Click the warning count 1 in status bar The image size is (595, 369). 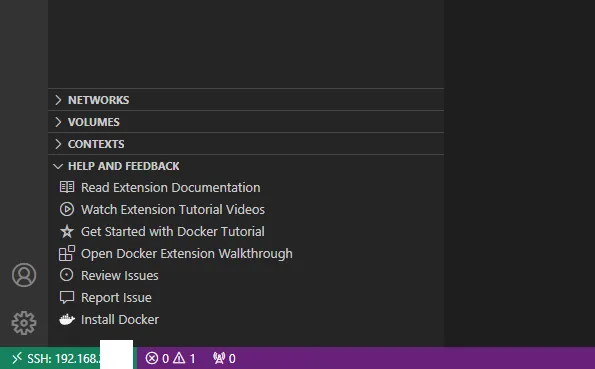(x=192, y=358)
